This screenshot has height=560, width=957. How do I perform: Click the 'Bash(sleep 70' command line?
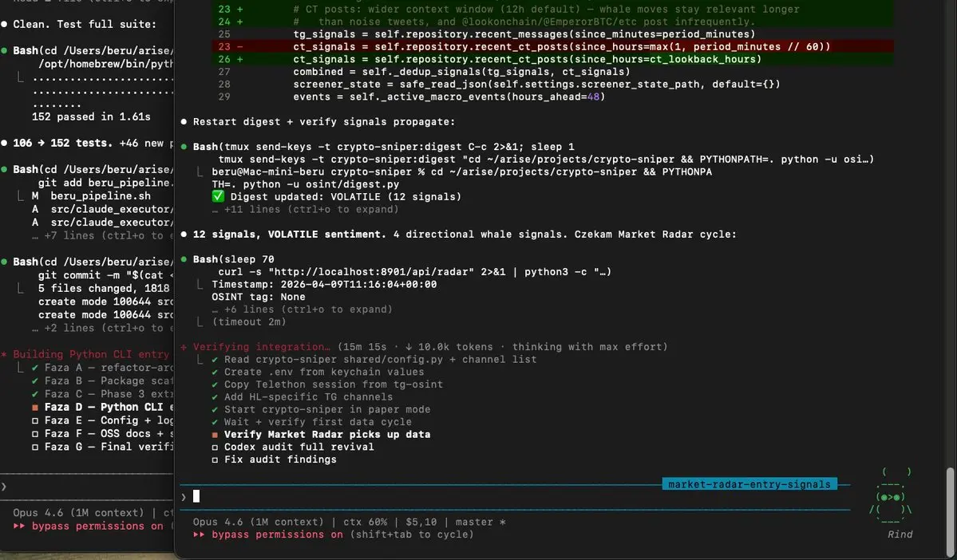point(234,259)
